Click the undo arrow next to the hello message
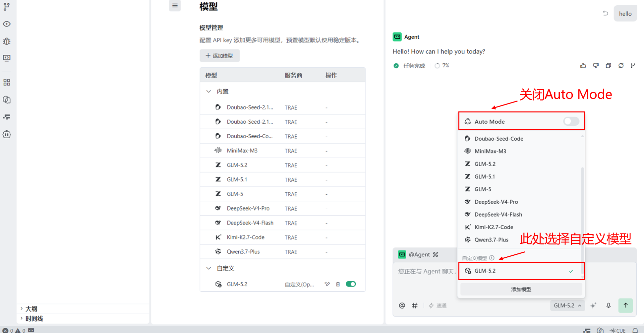The height and width of the screenshot is (333, 644). tap(606, 13)
